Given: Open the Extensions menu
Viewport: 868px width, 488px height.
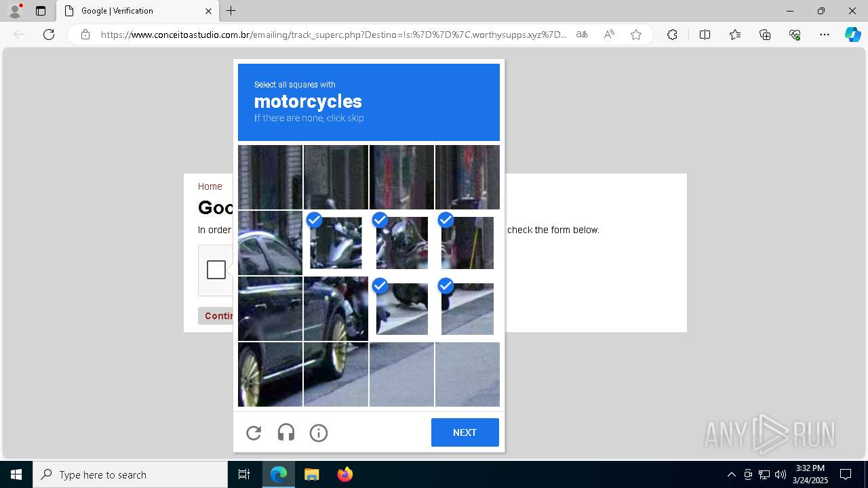Looking at the screenshot, I should tap(672, 35).
